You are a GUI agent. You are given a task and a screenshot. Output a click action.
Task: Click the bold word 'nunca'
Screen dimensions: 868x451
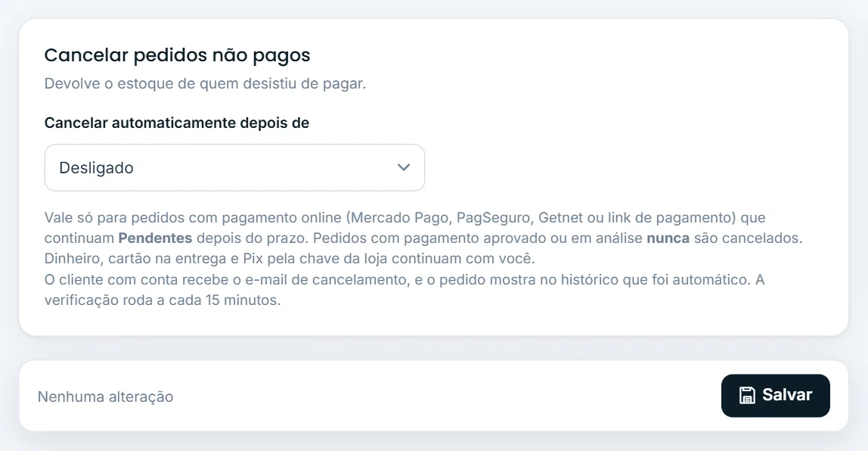[668, 238]
